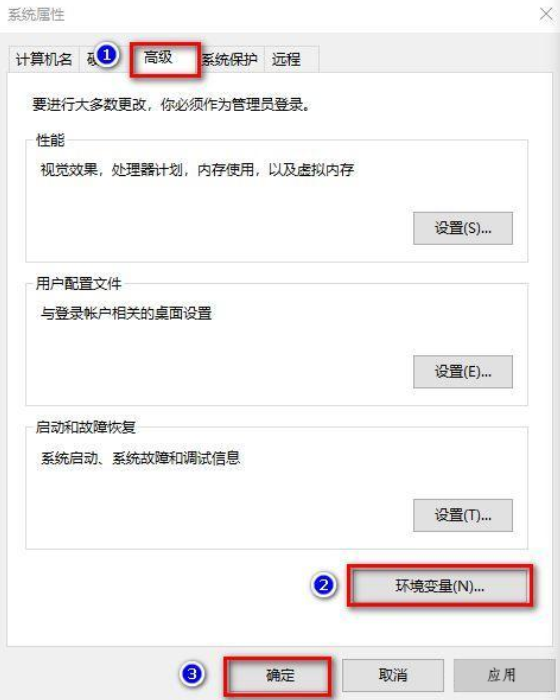This screenshot has width=560, height=700.
Task: Cancel the dialog with 取消
Action: (393, 675)
